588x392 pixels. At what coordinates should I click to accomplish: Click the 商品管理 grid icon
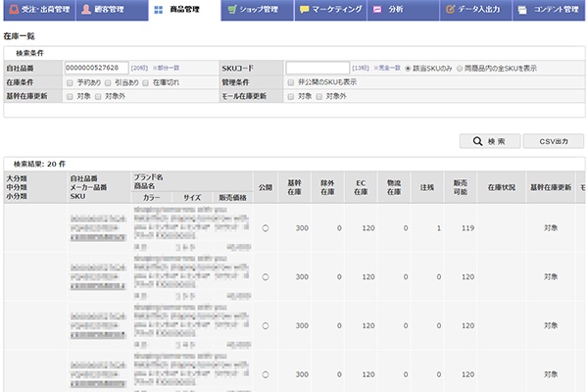[x=159, y=10]
